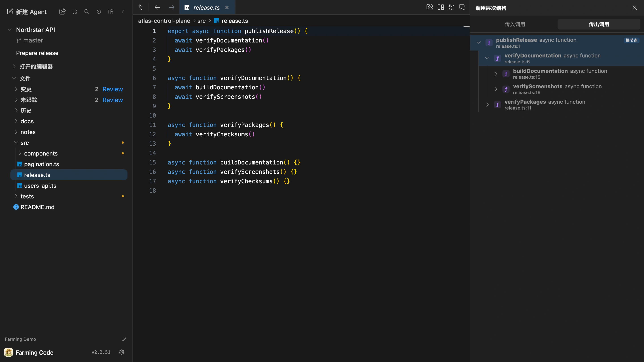Image resolution: width=644 pixels, height=362 pixels.
Task: Switch to the 传出调用 tab
Action: pos(599,24)
